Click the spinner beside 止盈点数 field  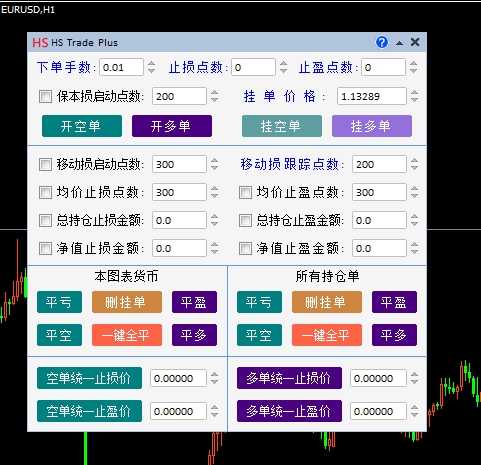[413, 67]
